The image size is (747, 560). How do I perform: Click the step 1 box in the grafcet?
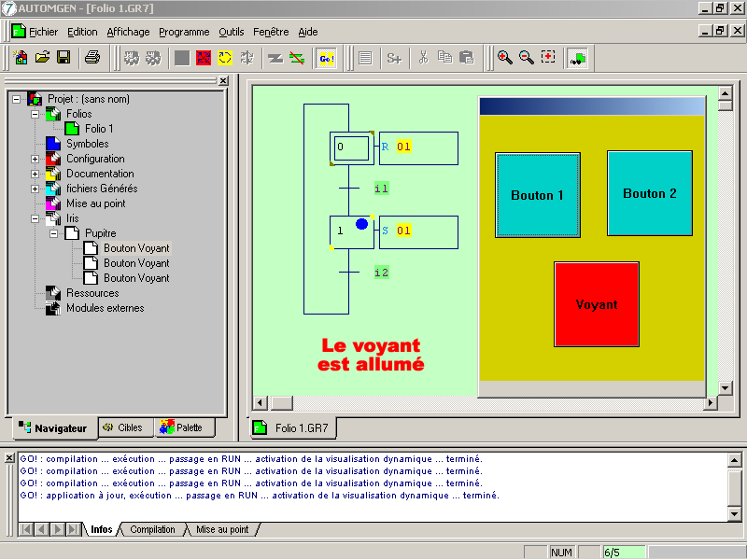click(351, 231)
